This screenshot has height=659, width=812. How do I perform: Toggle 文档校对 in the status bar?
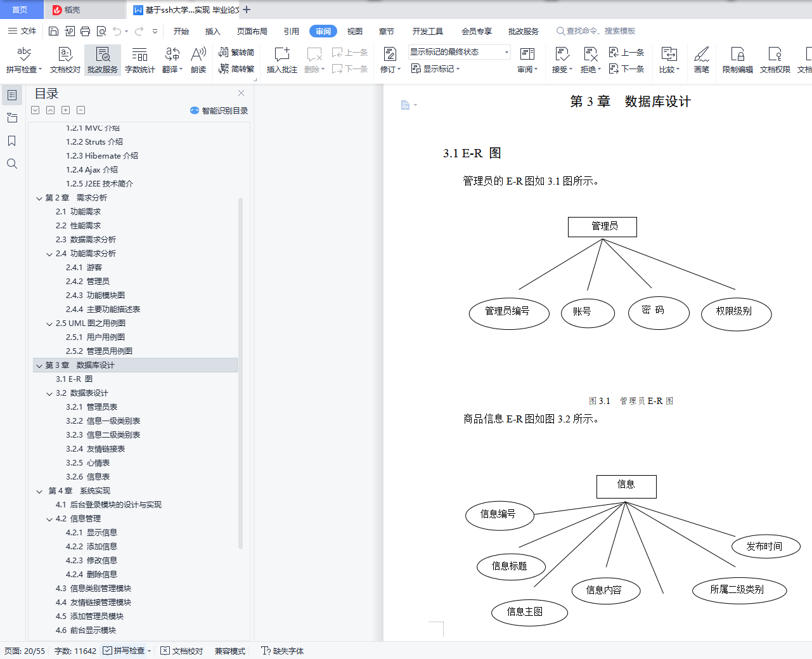(182, 651)
